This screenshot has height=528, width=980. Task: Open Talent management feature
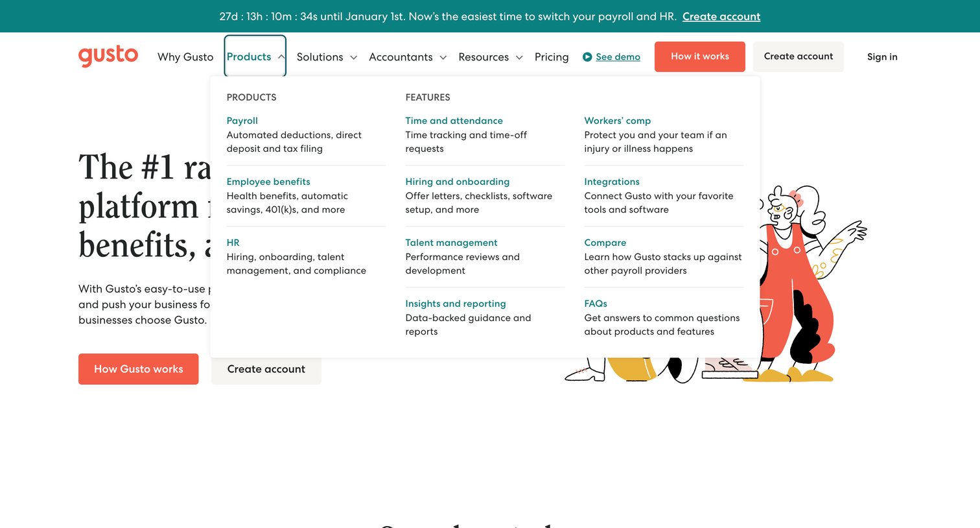click(x=452, y=243)
